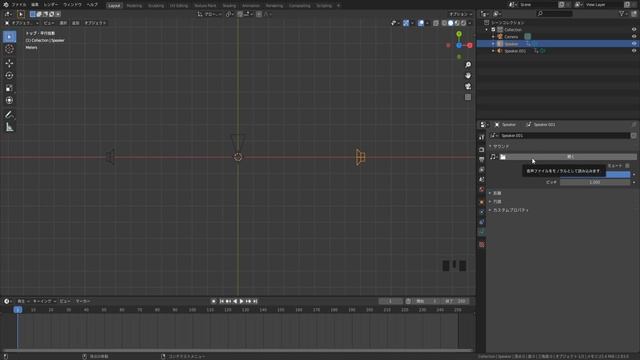
Task: Open the Help menu
Action: pyautogui.click(x=92, y=4)
